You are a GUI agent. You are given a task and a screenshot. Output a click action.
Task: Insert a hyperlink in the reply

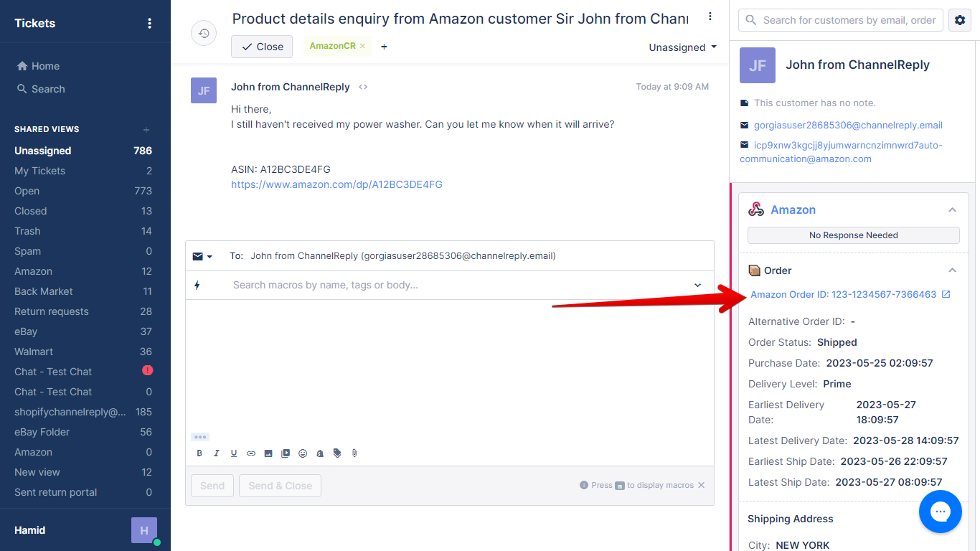click(x=251, y=453)
